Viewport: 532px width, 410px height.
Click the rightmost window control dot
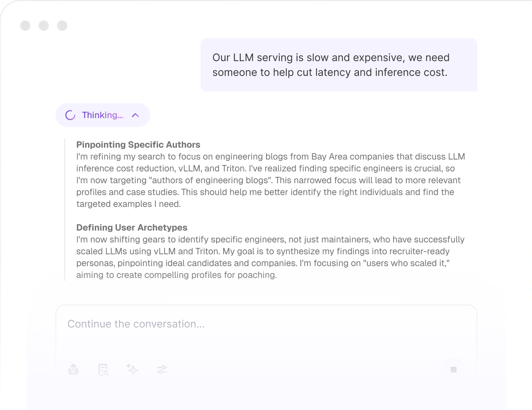click(62, 26)
